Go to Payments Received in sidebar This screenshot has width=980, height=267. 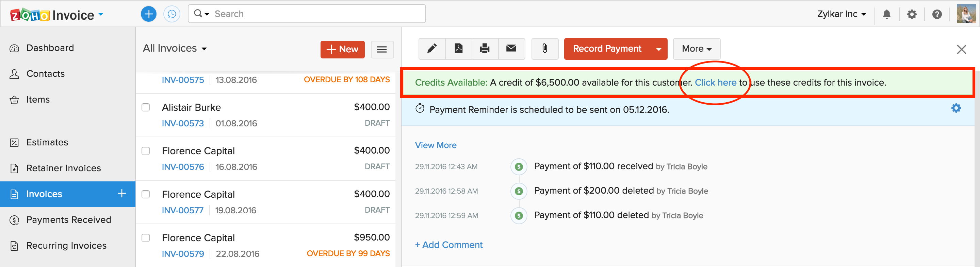[68, 220]
